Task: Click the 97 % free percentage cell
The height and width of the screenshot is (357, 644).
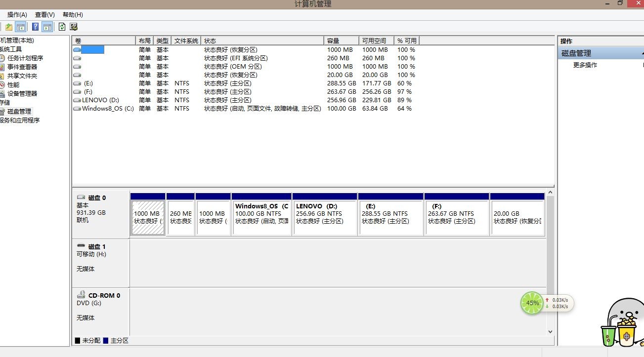Action: (x=404, y=92)
